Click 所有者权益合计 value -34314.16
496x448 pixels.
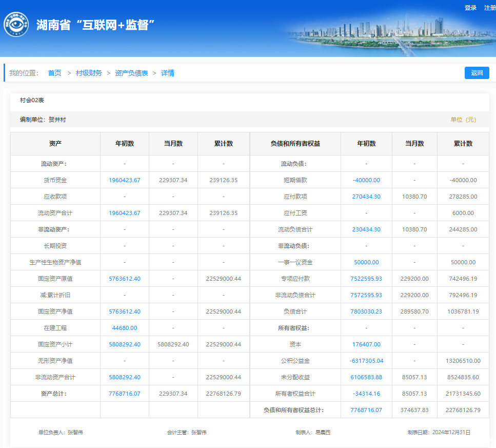pos(366,394)
